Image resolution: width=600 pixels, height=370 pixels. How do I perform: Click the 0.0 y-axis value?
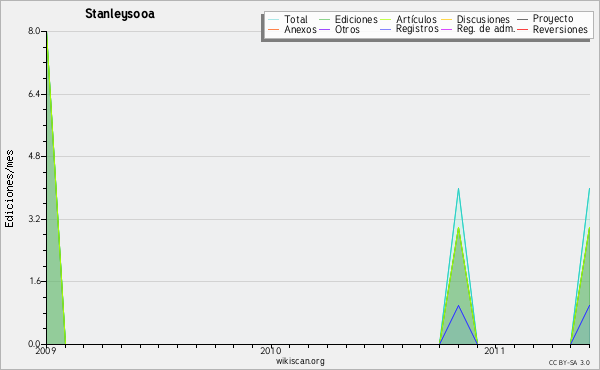[34, 344]
